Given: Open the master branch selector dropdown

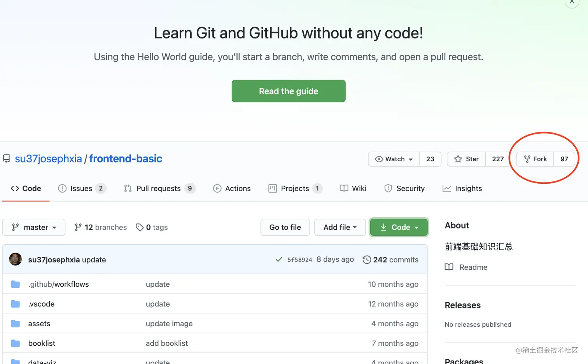Looking at the screenshot, I should 34,227.
